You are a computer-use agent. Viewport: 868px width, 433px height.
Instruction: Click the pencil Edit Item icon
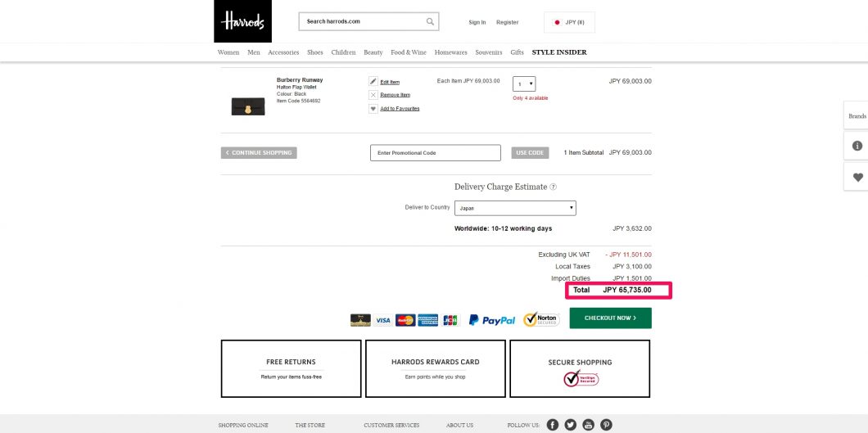pos(373,81)
